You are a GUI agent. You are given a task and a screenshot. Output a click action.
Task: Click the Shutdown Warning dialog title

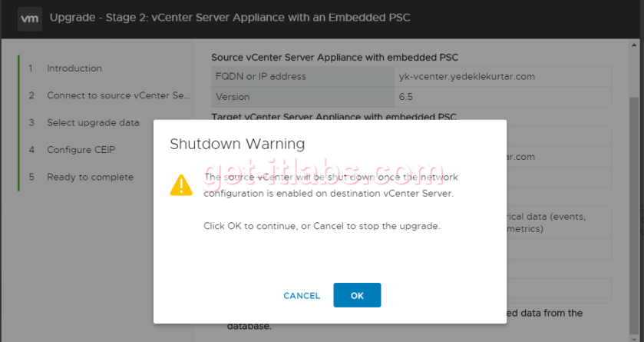[x=237, y=144]
